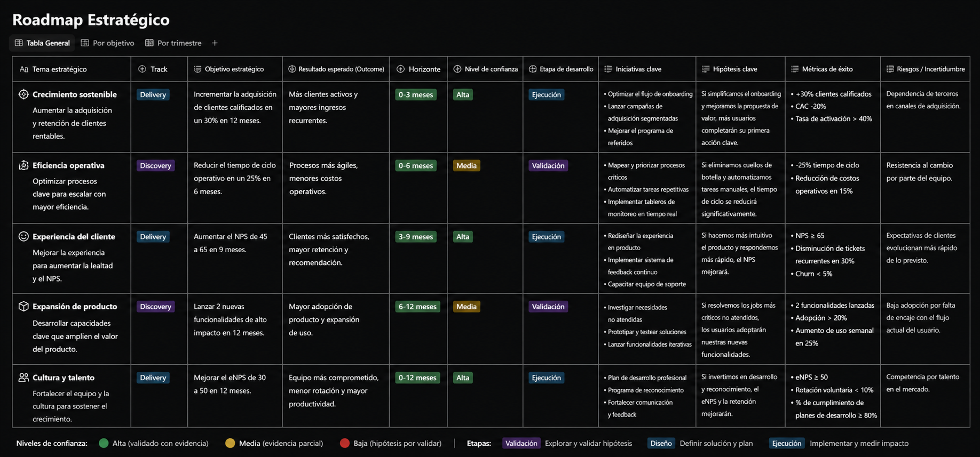Select the 3-9 meses horizon tag
The image size is (980, 457).
(416, 237)
